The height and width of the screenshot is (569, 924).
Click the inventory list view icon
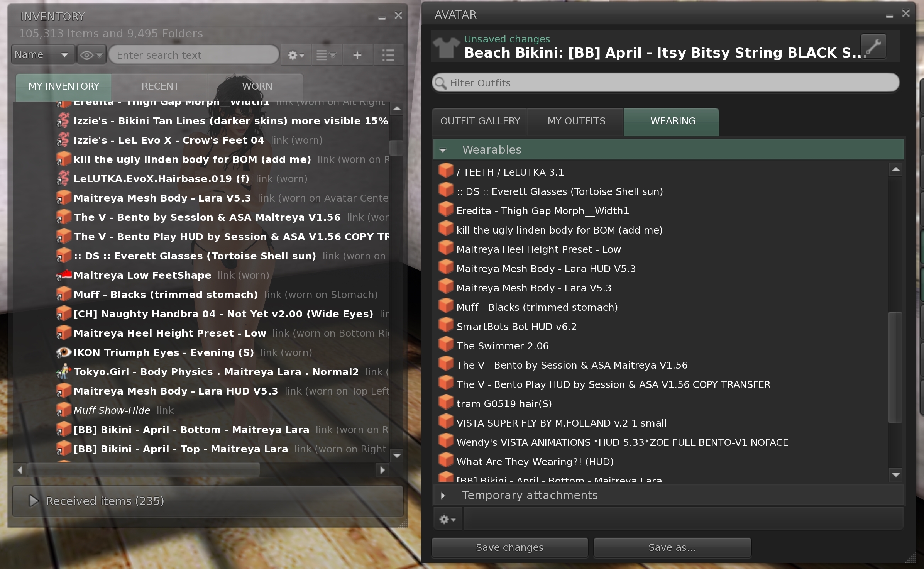[388, 55]
